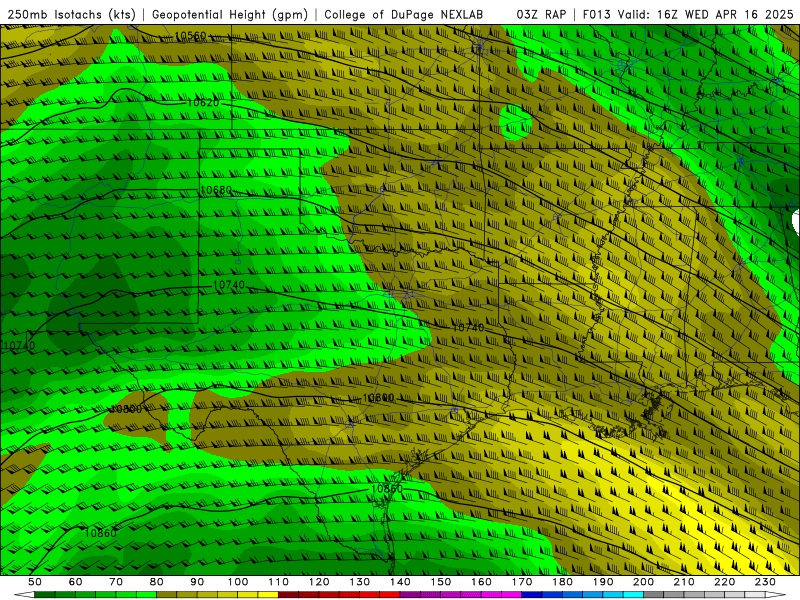Click the 160 value on the color scale
The width and height of the screenshot is (800, 600).
tap(481, 582)
